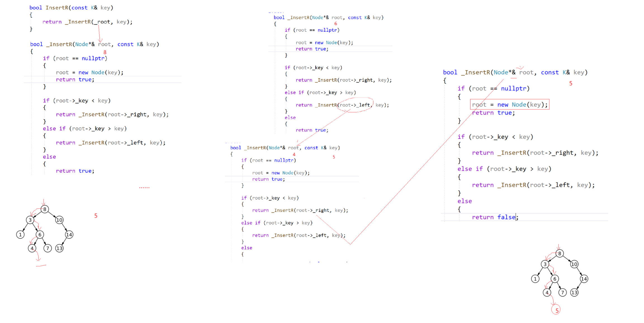Click 'return false' in the rightmost code block

(x=494, y=217)
